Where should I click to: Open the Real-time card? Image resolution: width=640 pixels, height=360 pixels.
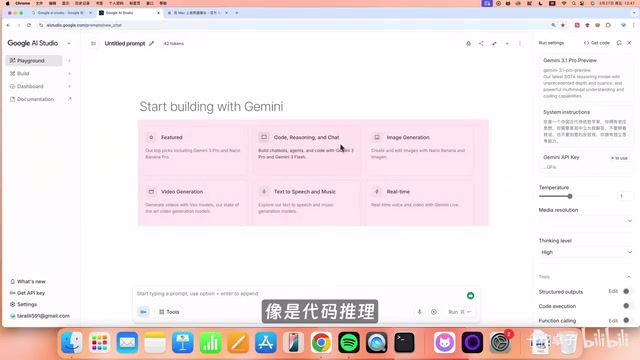[420, 203]
